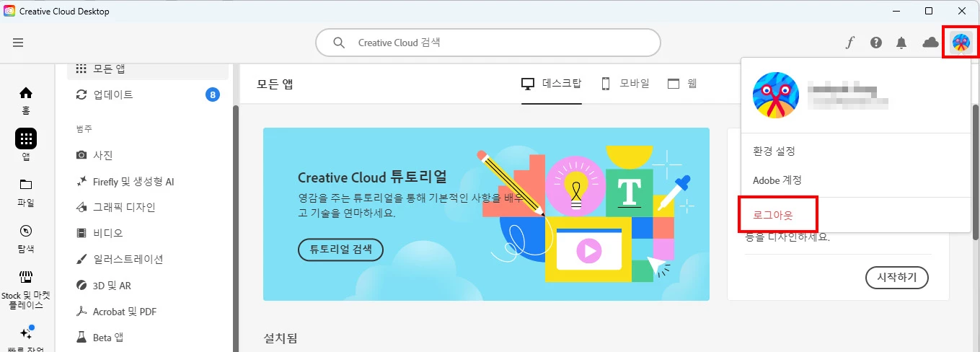This screenshot has height=352, width=980.
Task: Select 모든 앱 in category list
Action: [148, 69]
